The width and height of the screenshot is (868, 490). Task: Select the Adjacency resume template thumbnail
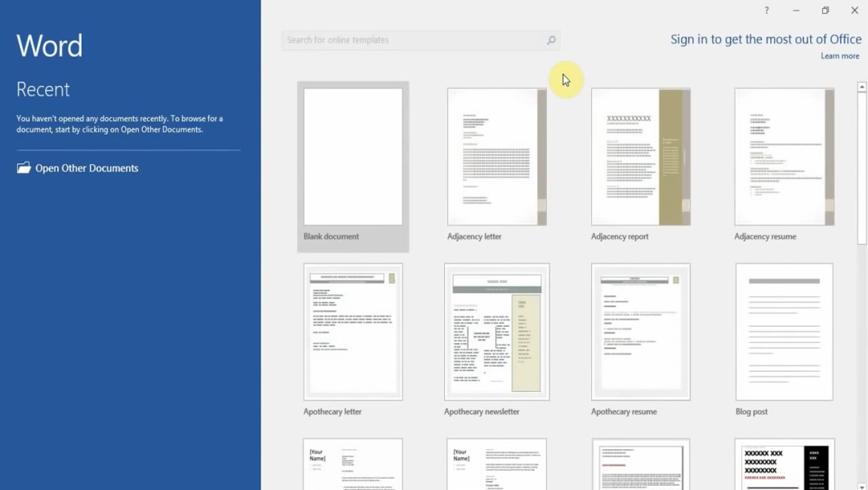(x=785, y=157)
